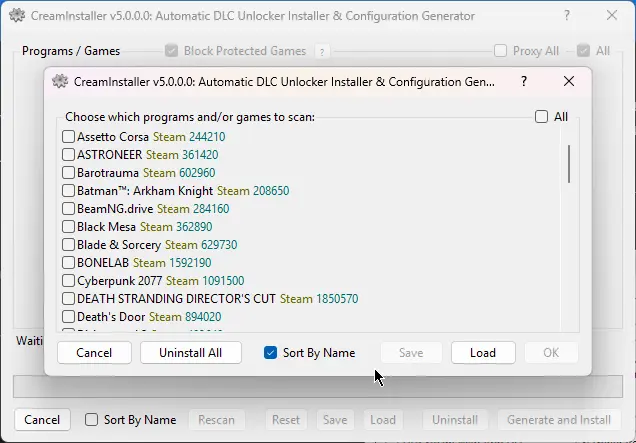Close the background CreamInstaller main window

(x=612, y=16)
